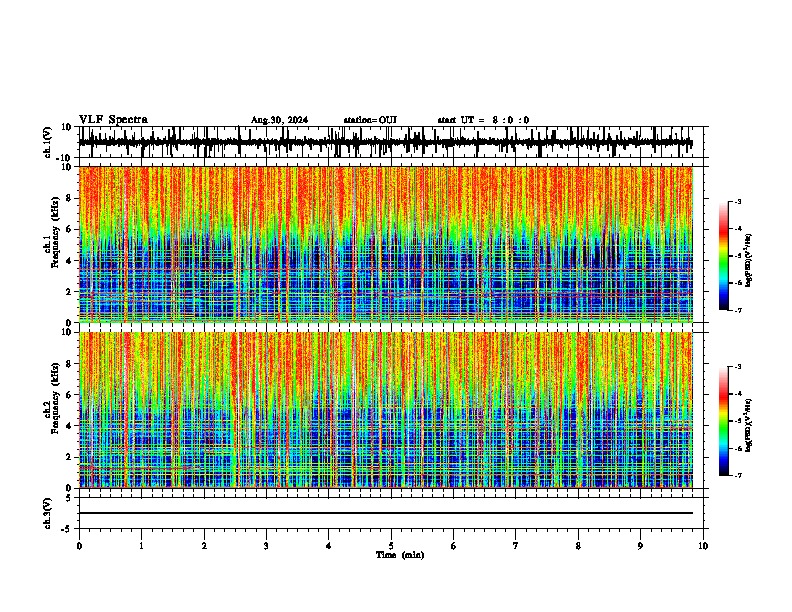
Task: Select the date text "Aug.30, 2024"
Action: [279, 120]
